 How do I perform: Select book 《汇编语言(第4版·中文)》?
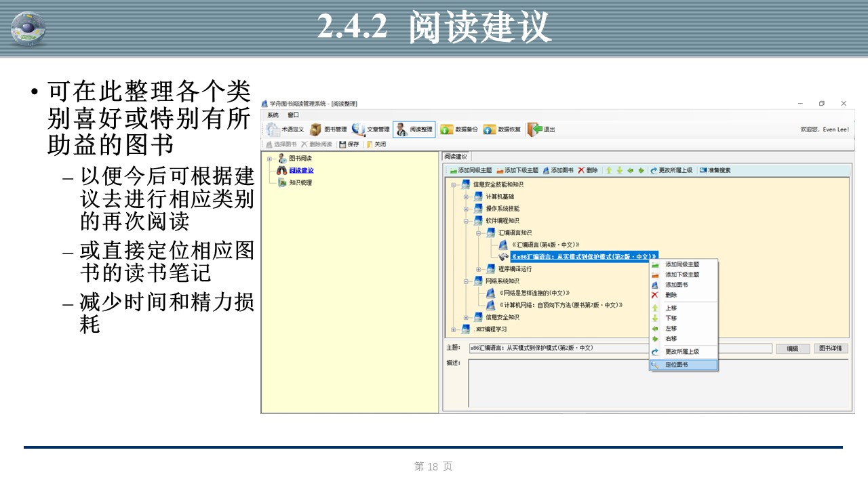pyautogui.click(x=545, y=245)
